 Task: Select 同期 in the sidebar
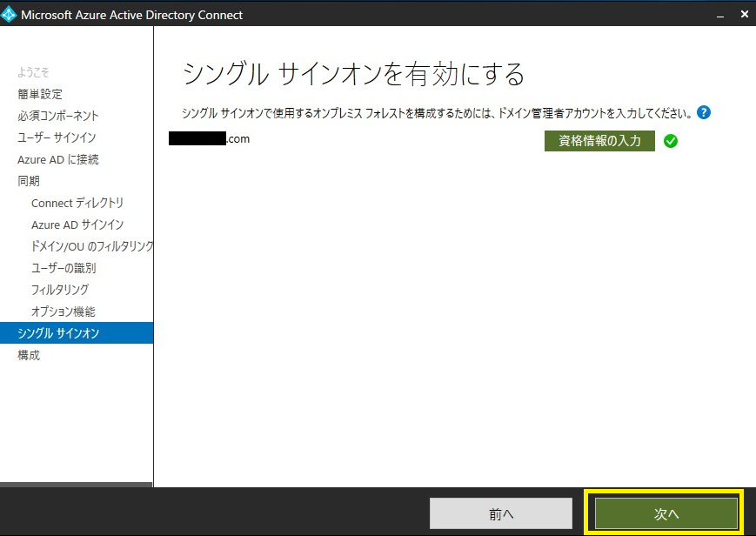(x=29, y=181)
